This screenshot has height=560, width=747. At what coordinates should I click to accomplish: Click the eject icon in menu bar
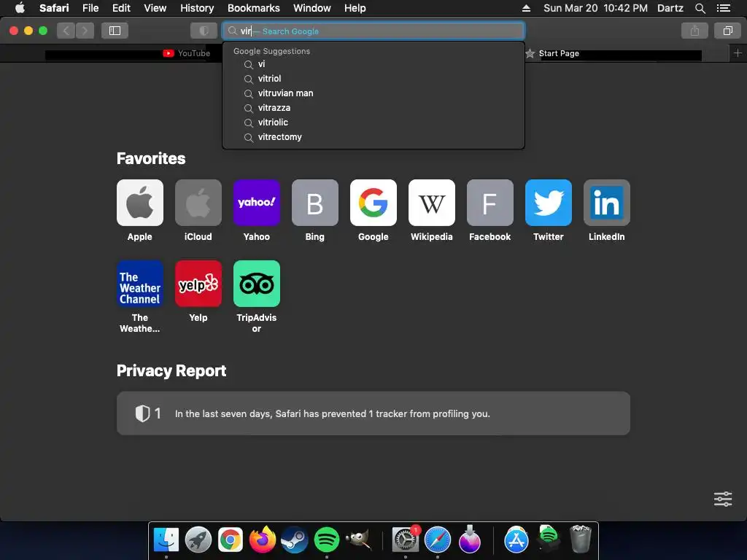[526, 8]
